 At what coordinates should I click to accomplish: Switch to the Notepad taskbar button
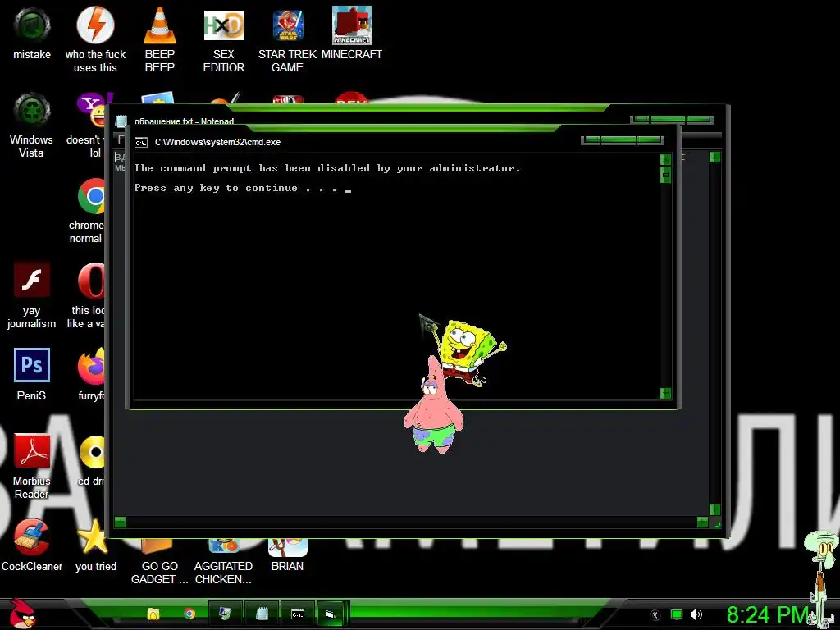tap(262, 614)
